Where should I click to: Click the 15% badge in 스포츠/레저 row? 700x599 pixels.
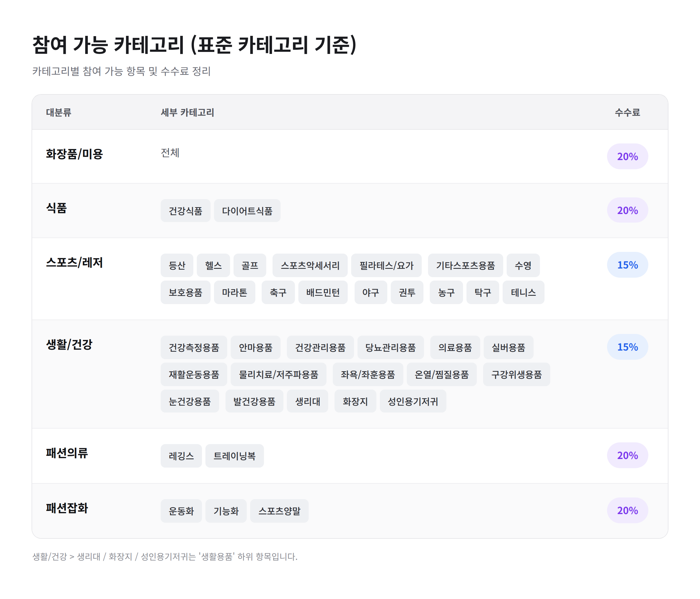click(x=627, y=265)
